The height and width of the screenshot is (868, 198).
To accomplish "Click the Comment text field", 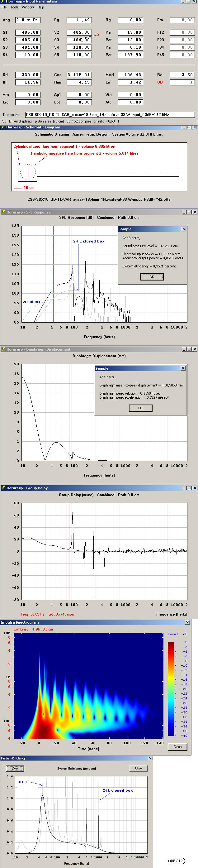I will [x=110, y=115].
